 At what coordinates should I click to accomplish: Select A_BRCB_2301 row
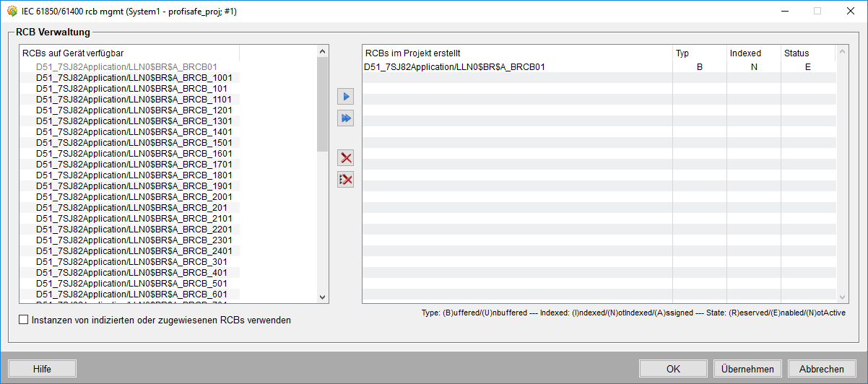130,240
